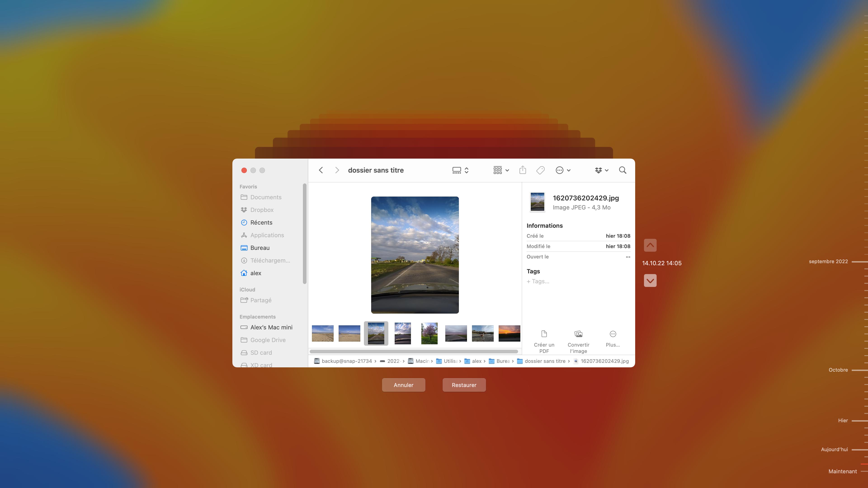This screenshot has height=488, width=868.
Task: Click the Annuler button
Action: pos(403,385)
